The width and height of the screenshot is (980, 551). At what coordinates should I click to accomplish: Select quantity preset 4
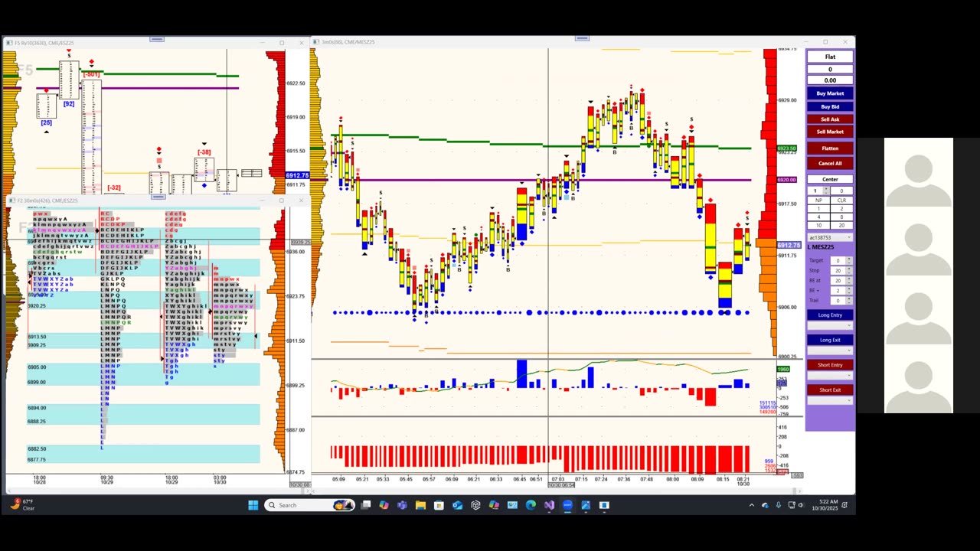pyautogui.click(x=818, y=217)
